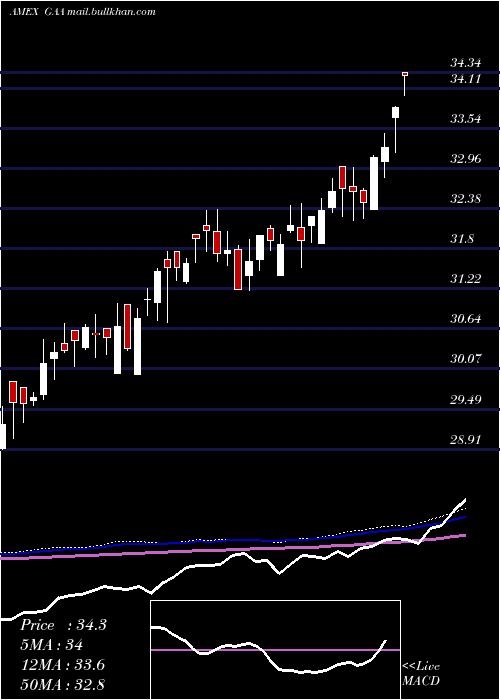Click the MACD inset chart panel
This screenshot has width=500, height=700.
tap(275, 650)
